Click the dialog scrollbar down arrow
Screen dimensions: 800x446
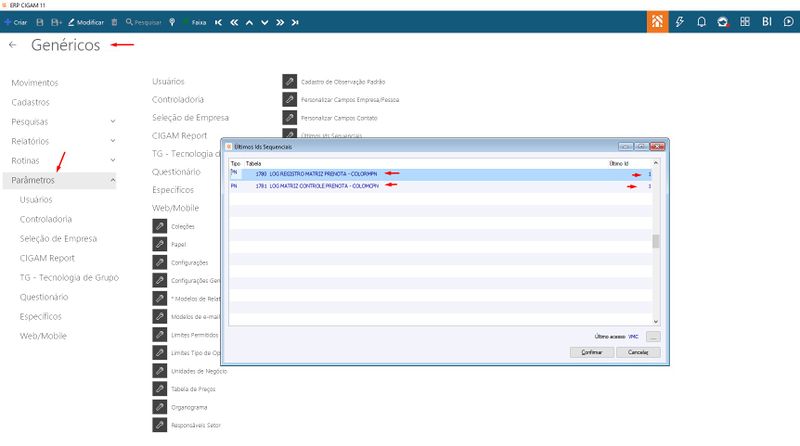coord(656,321)
